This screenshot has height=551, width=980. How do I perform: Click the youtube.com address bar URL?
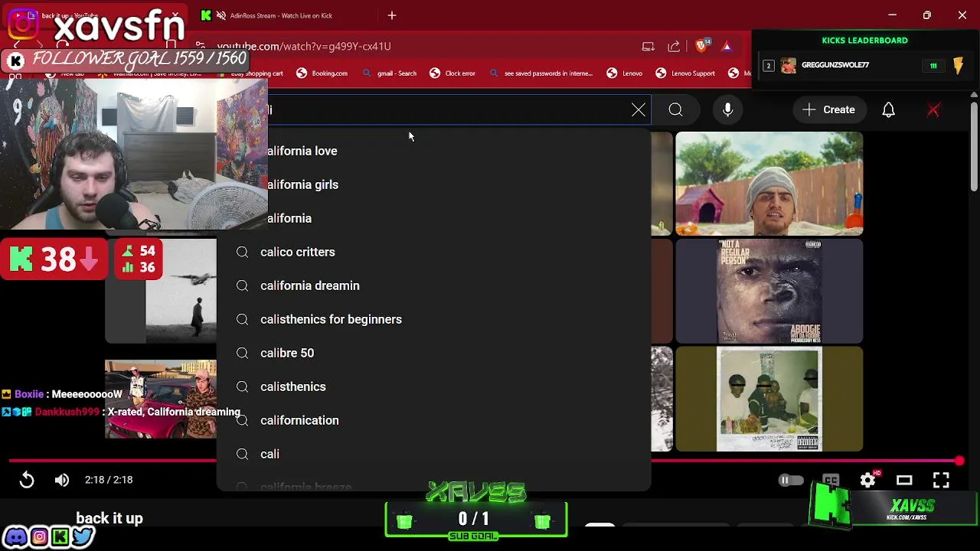point(304,47)
